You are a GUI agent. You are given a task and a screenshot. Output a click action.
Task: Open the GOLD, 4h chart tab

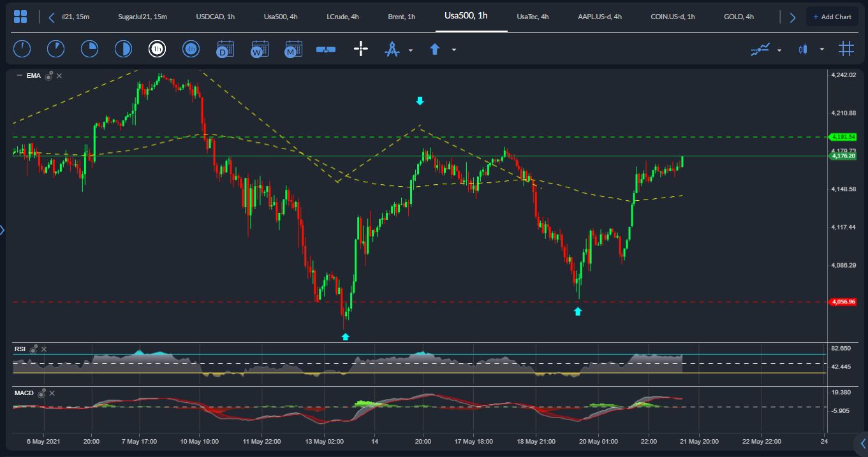click(739, 17)
